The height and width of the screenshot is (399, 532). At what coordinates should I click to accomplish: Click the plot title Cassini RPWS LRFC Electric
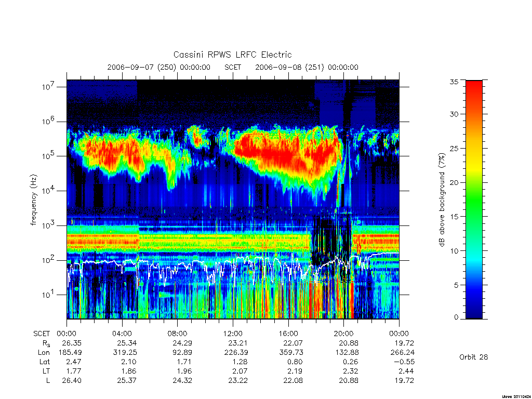coord(232,55)
